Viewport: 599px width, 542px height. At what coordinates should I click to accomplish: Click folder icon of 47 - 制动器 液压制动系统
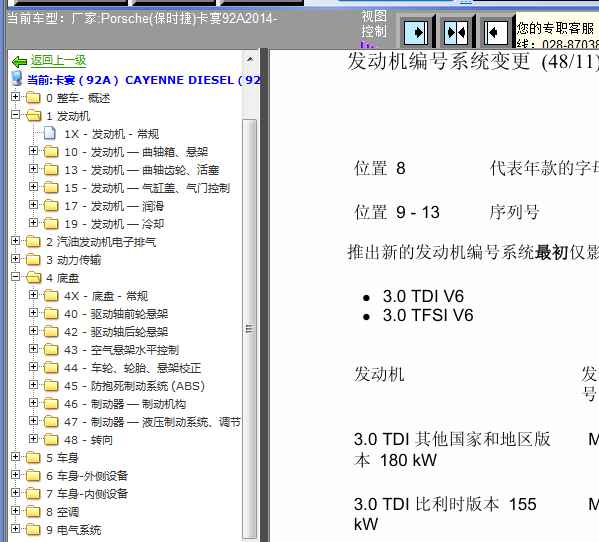51,422
